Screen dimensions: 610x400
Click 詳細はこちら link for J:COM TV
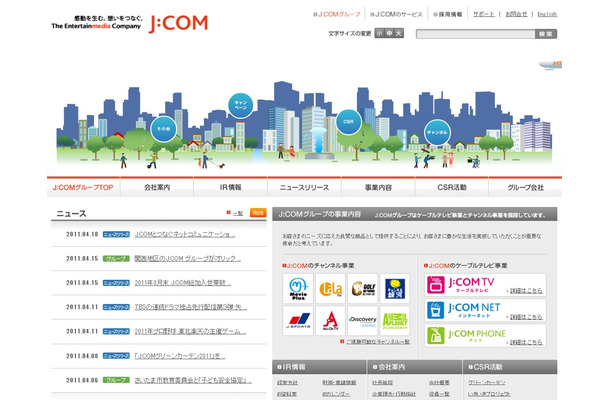(526, 291)
